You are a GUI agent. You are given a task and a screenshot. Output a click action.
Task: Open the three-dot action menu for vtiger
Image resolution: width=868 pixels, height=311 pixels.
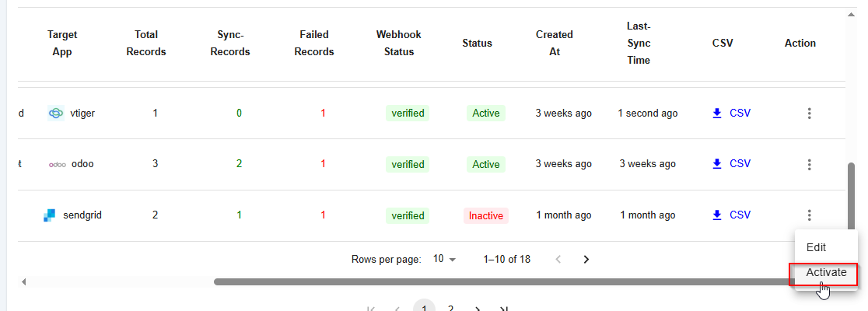809,114
